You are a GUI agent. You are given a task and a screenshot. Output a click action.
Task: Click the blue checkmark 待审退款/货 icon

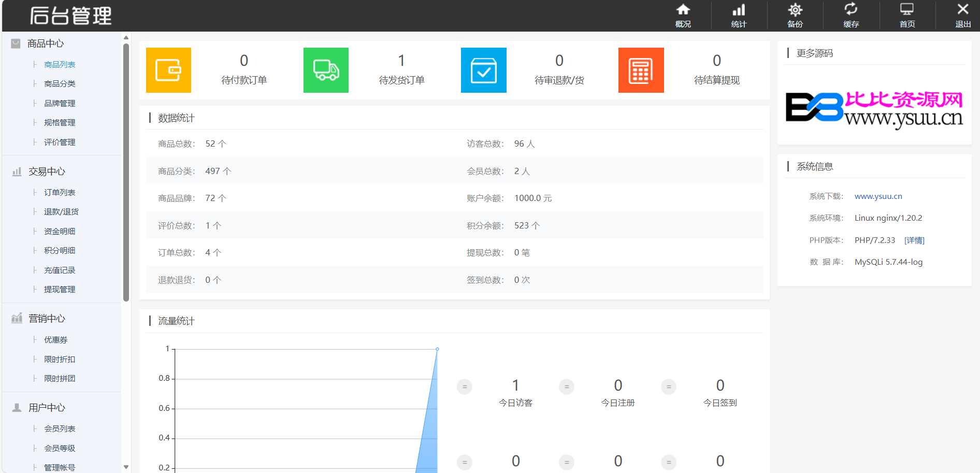483,70
